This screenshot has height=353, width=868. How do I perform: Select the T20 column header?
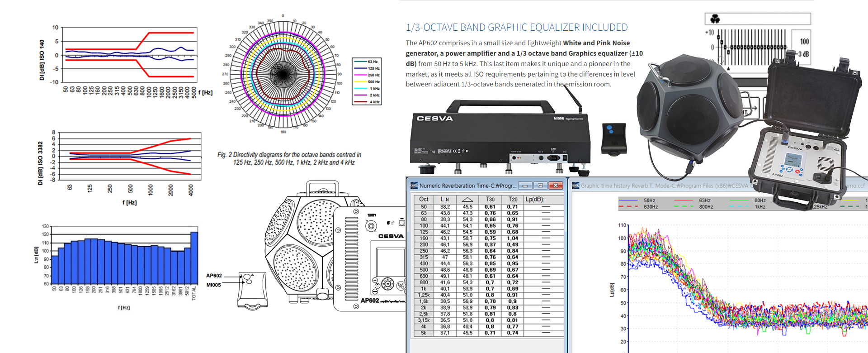[513, 199]
